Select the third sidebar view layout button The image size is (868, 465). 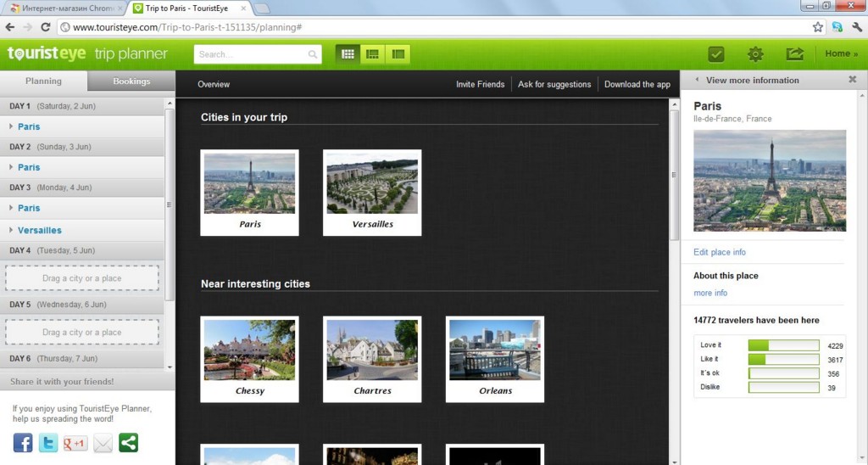(x=398, y=54)
